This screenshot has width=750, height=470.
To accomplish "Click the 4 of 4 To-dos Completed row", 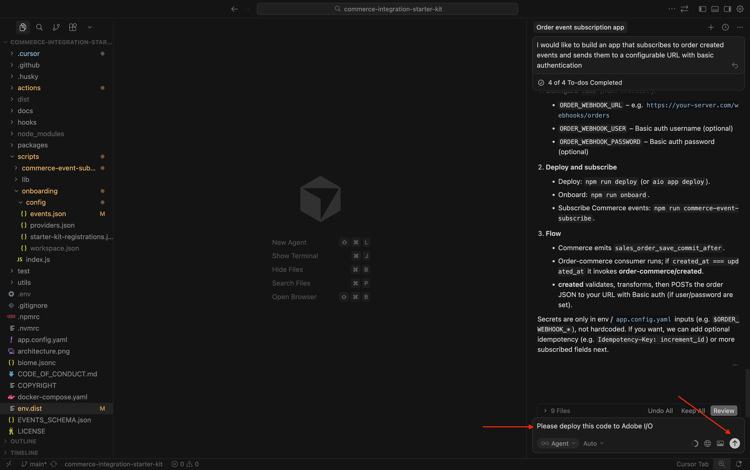I will coord(638,83).
